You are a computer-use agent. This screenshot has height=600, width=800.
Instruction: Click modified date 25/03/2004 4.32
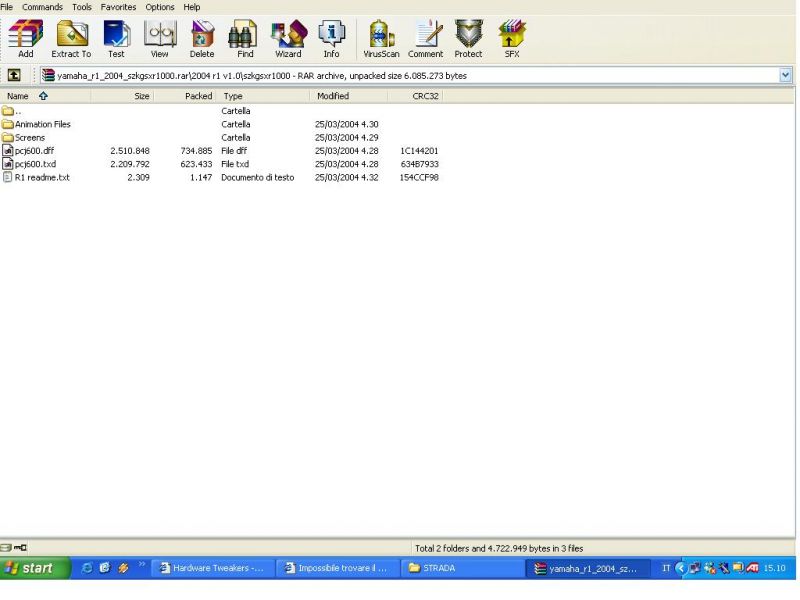click(346, 177)
